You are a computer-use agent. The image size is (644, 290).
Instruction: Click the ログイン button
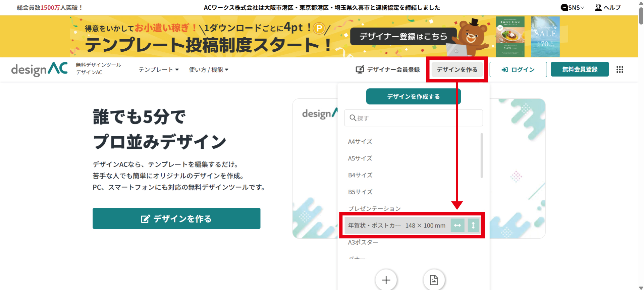pos(518,69)
